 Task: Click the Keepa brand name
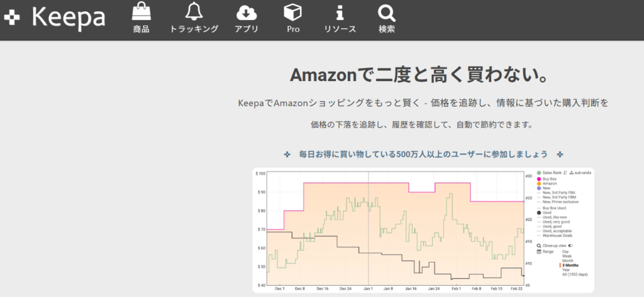69,18
